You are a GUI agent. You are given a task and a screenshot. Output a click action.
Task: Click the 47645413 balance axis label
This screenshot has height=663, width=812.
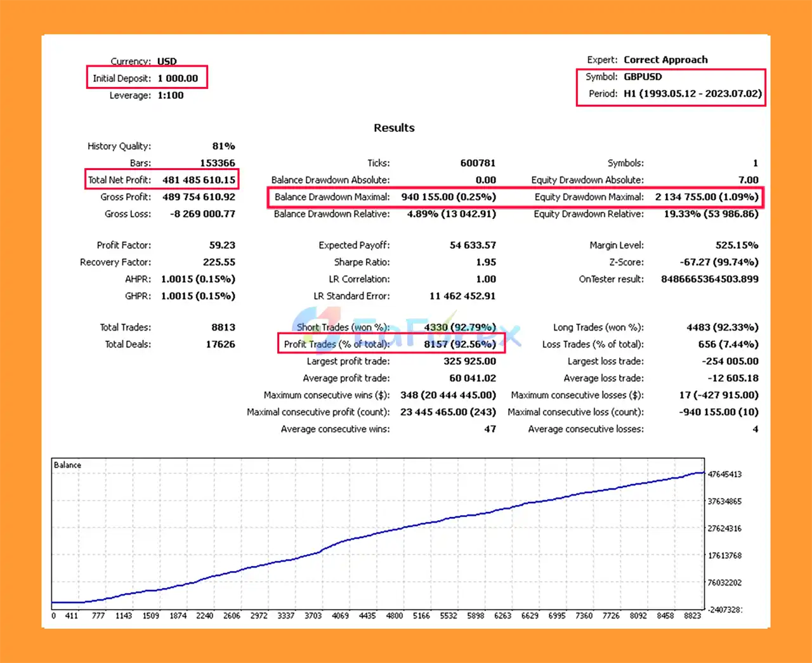click(724, 475)
